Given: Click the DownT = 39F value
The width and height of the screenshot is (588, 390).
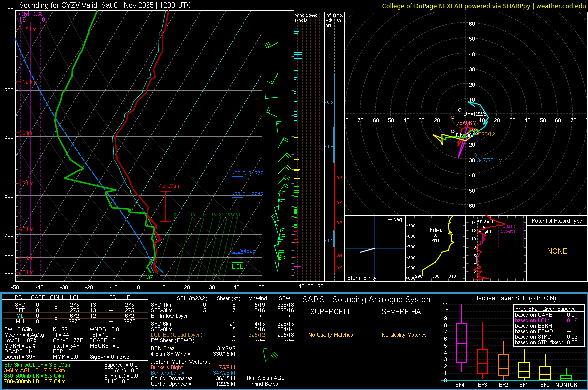Looking at the screenshot, I should [20, 357].
